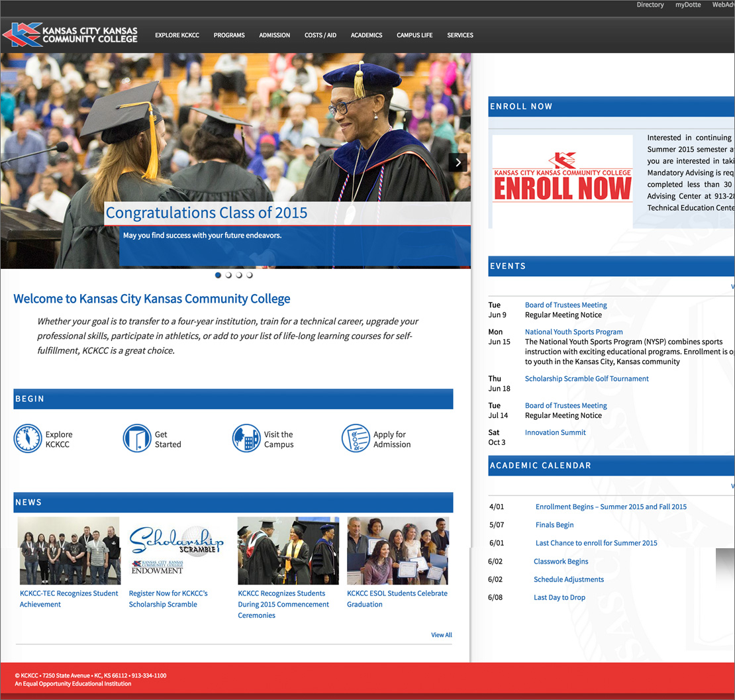Open the Explore KCKCC menu

pyautogui.click(x=177, y=35)
